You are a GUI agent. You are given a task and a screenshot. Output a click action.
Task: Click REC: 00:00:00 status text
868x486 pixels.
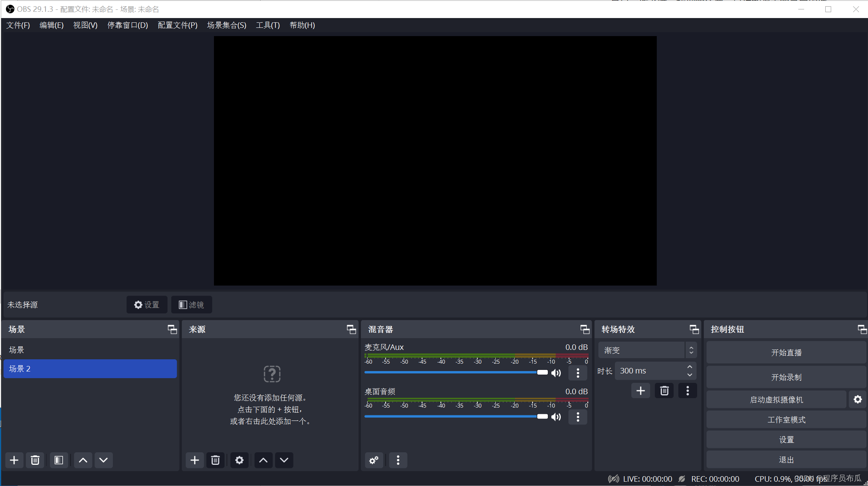click(x=715, y=479)
